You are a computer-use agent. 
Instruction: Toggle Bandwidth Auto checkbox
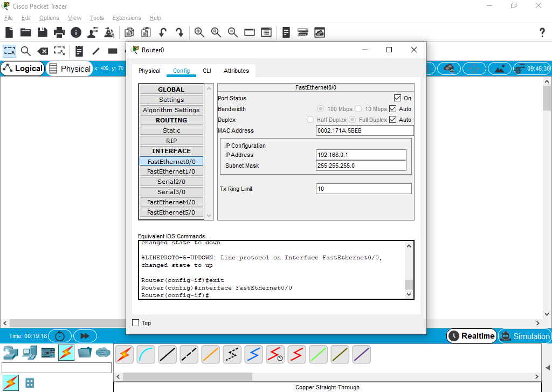click(393, 109)
